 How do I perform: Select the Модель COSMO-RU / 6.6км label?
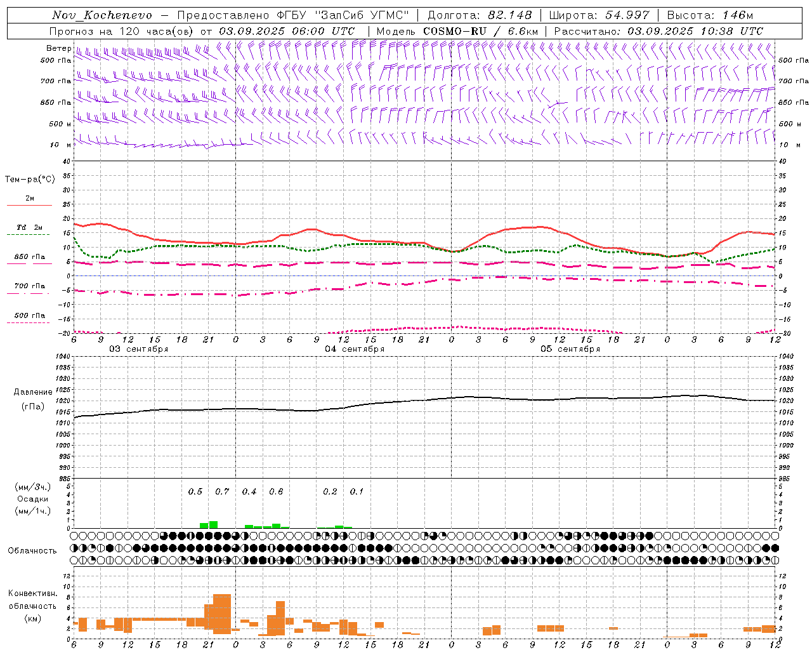coord(457,31)
